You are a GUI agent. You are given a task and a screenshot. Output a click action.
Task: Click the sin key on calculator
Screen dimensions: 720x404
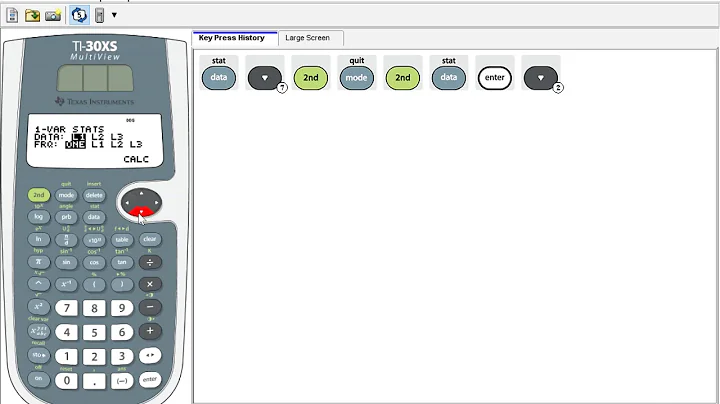tap(66, 262)
